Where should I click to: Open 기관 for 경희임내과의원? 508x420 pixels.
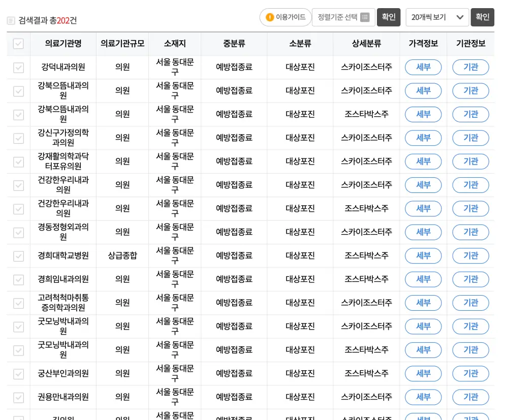(x=470, y=279)
